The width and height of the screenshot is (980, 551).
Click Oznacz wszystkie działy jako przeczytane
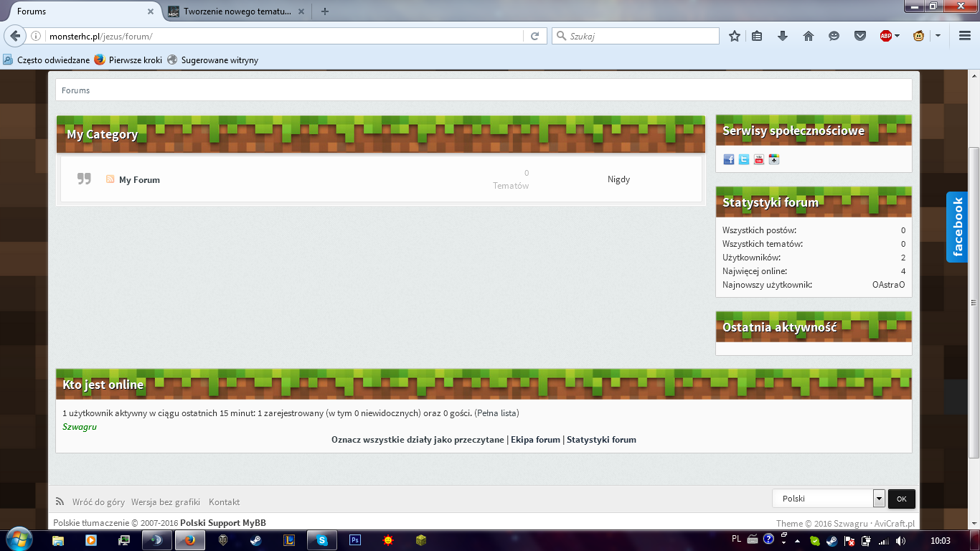(418, 440)
